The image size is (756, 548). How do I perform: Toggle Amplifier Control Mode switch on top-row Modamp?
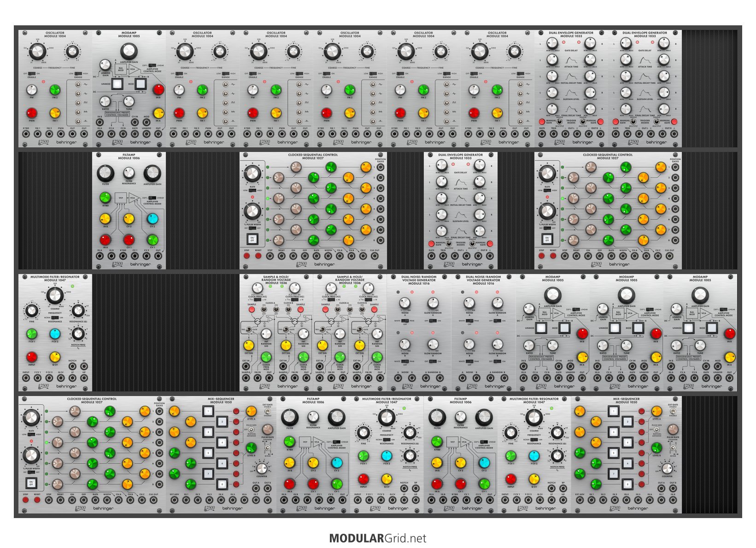point(152,65)
